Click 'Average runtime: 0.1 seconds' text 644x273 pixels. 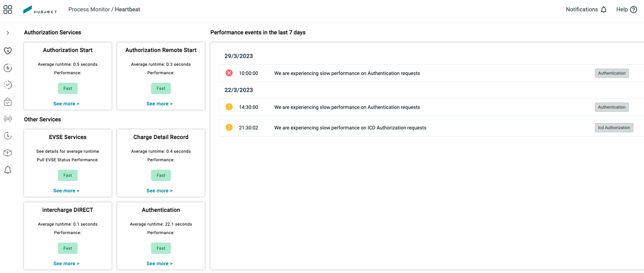click(x=68, y=224)
